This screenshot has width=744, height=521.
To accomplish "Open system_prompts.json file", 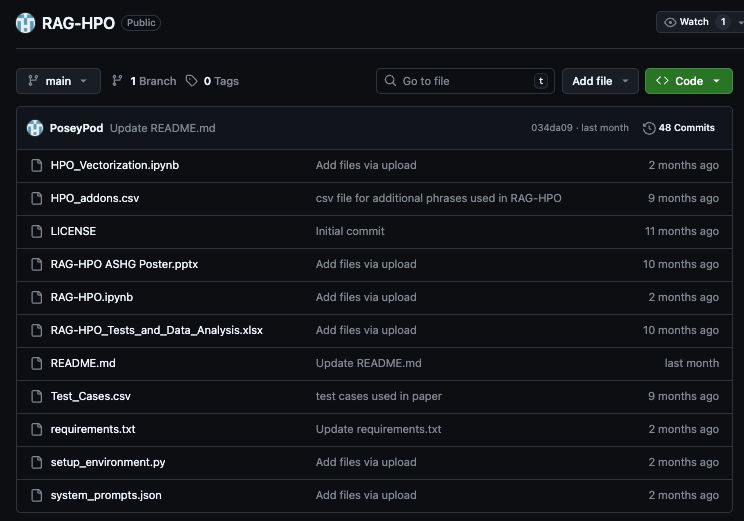I will pyautogui.click(x=106, y=495).
